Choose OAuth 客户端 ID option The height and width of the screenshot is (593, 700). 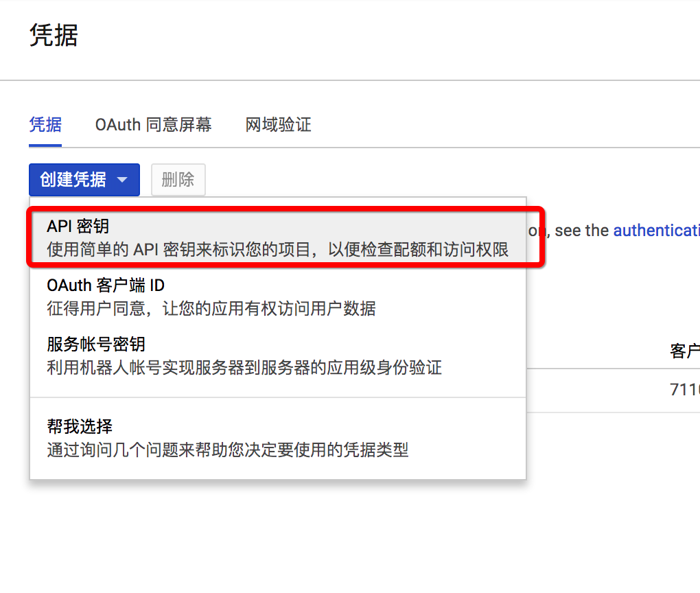click(278, 296)
